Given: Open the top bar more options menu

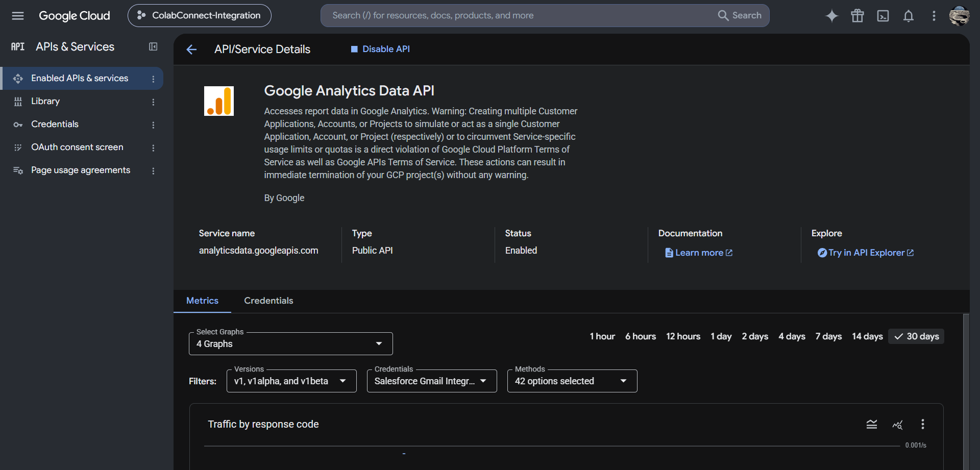Looking at the screenshot, I should tap(934, 16).
